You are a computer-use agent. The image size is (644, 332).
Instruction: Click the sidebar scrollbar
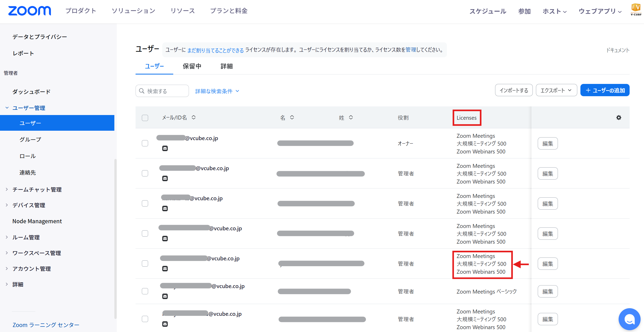(x=115, y=239)
